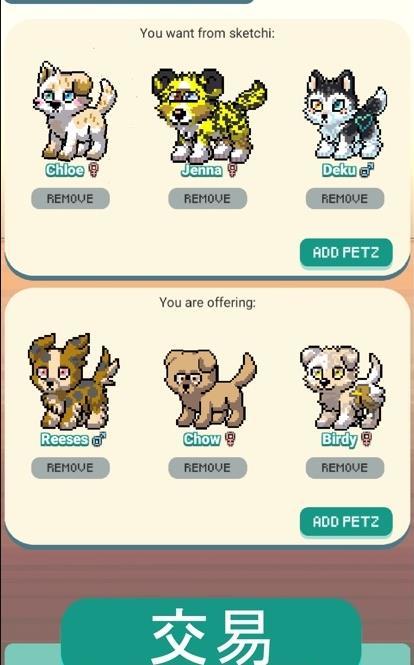Click the female icon beside Birdy
Viewport: 414px width, 665px height.
(x=366, y=439)
